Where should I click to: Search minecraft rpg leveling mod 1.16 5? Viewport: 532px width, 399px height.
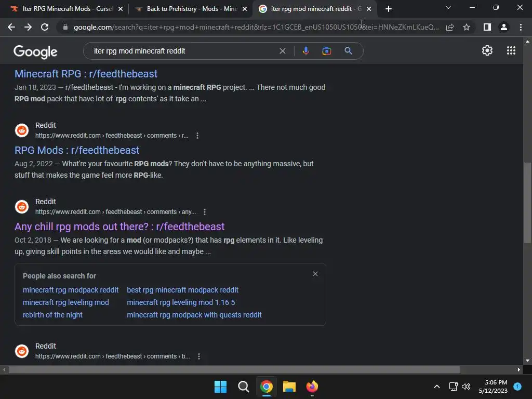point(181,302)
